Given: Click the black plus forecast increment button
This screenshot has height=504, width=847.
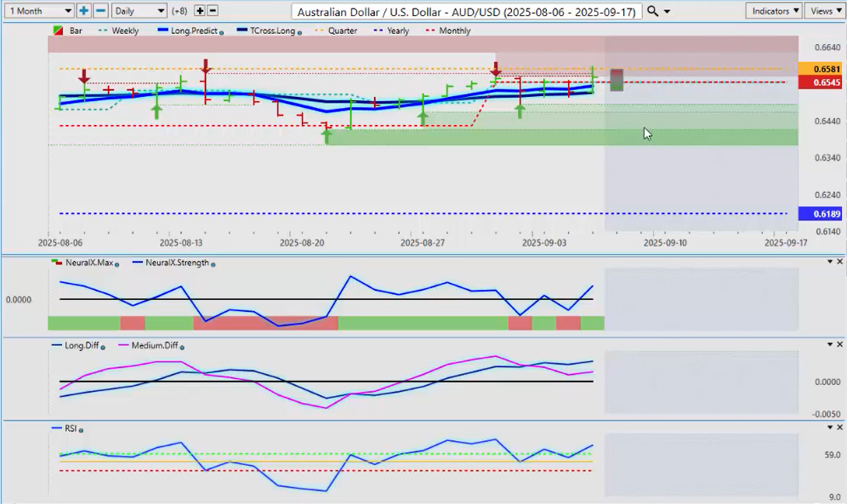Looking at the screenshot, I should 200,11.
